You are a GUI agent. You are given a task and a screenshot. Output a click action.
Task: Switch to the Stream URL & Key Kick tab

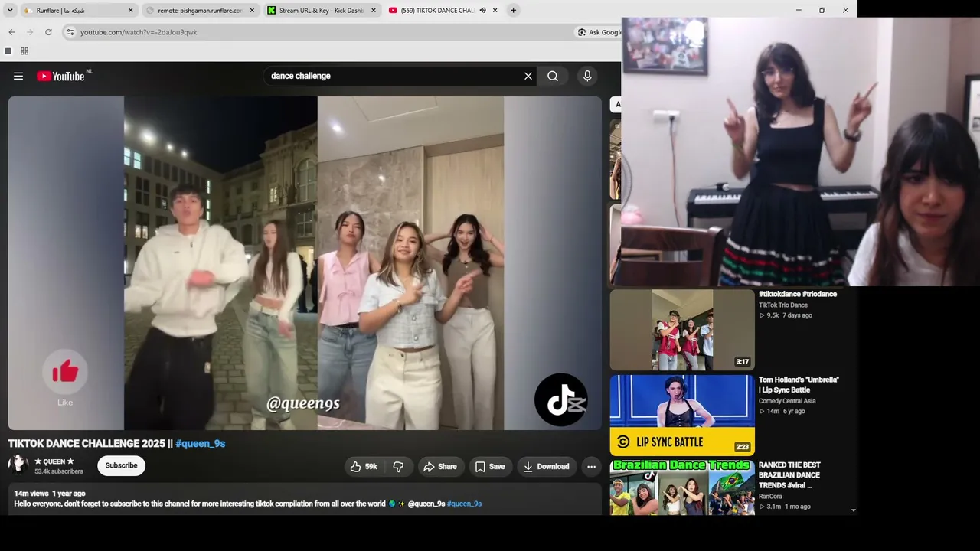point(322,10)
